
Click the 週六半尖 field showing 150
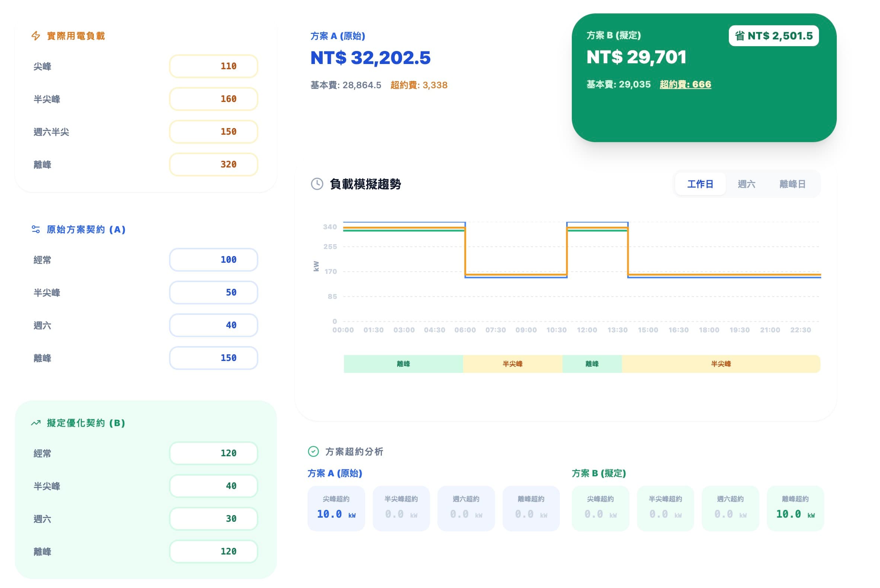(x=213, y=132)
